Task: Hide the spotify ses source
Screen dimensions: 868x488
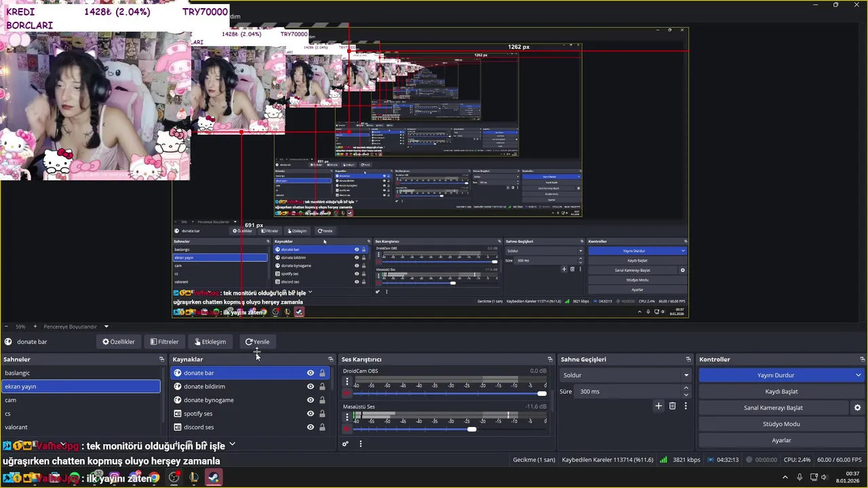Action: click(x=311, y=413)
